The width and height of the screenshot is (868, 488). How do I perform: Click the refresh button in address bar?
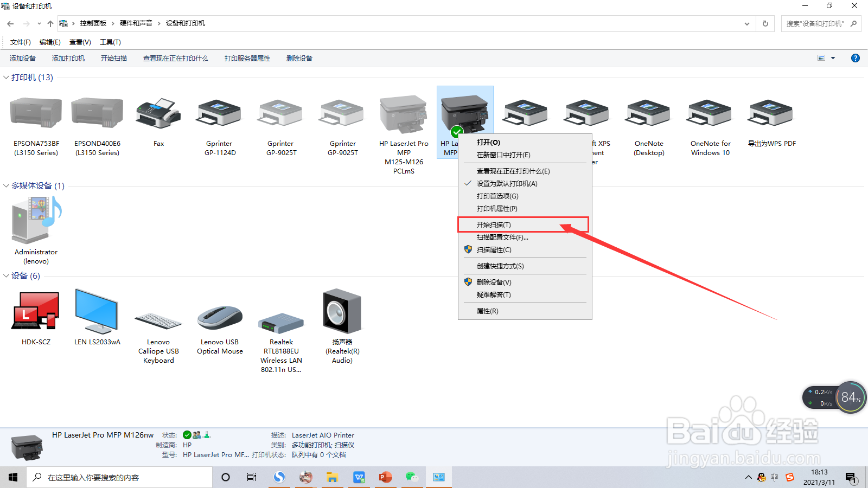(765, 23)
